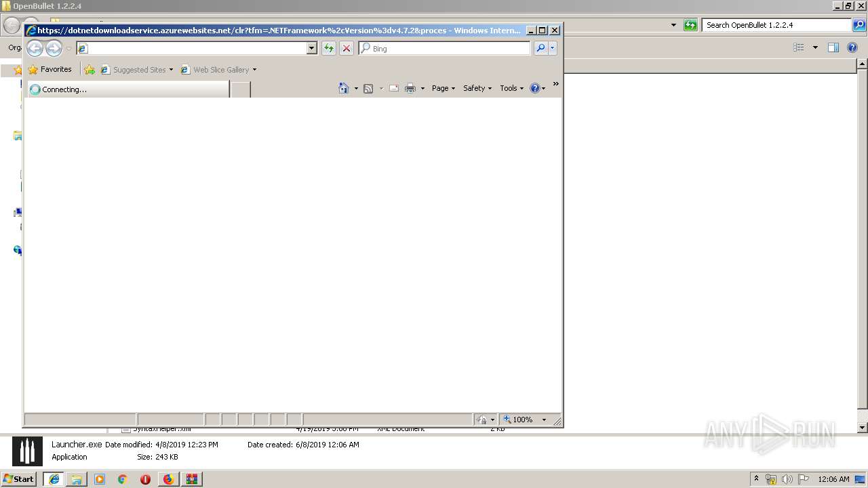Click Show Desktop button at taskbar end
Image resolution: width=868 pixels, height=488 pixels.
tap(861, 479)
